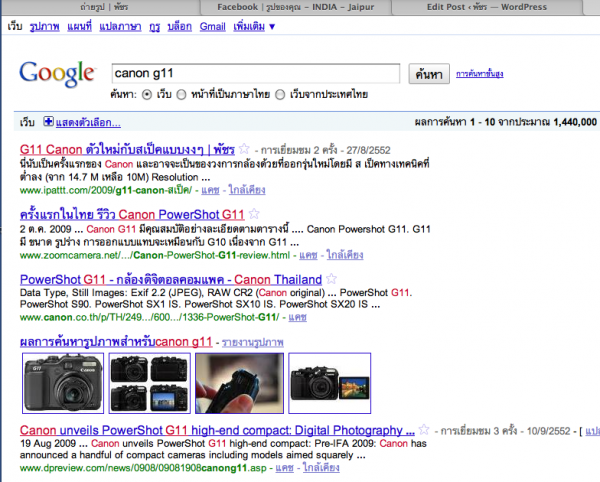Star the G11 Canon ipattt result
Screen dimensions: 600x482
coord(244,148)
